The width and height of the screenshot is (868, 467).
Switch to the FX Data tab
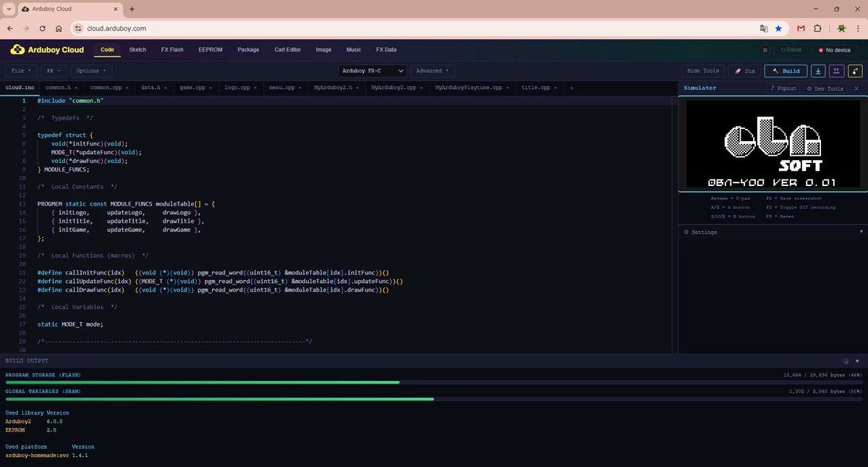pos(386,50)
